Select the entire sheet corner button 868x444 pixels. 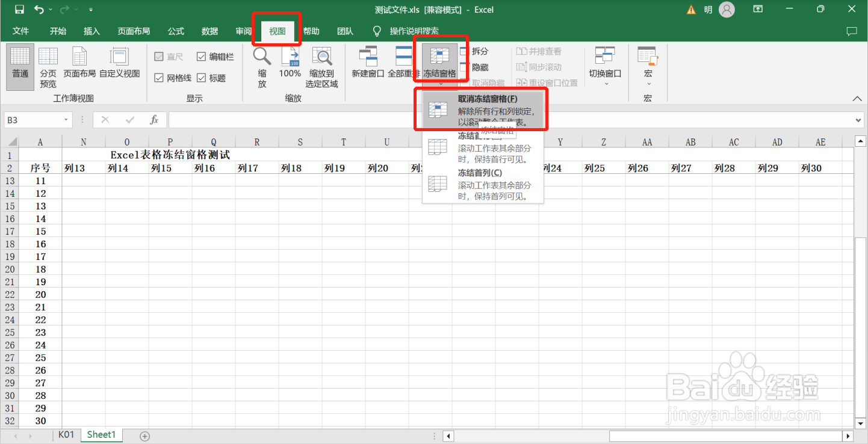pos(10,142)
